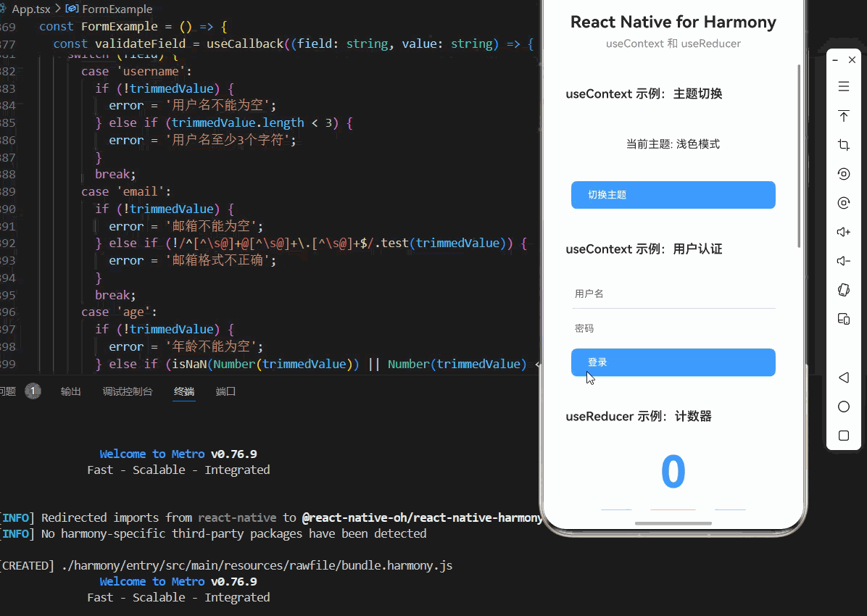Tap the 切换主题 button
Image resolution: width=867 pixels, height=616 pixels.
(673, 195)
